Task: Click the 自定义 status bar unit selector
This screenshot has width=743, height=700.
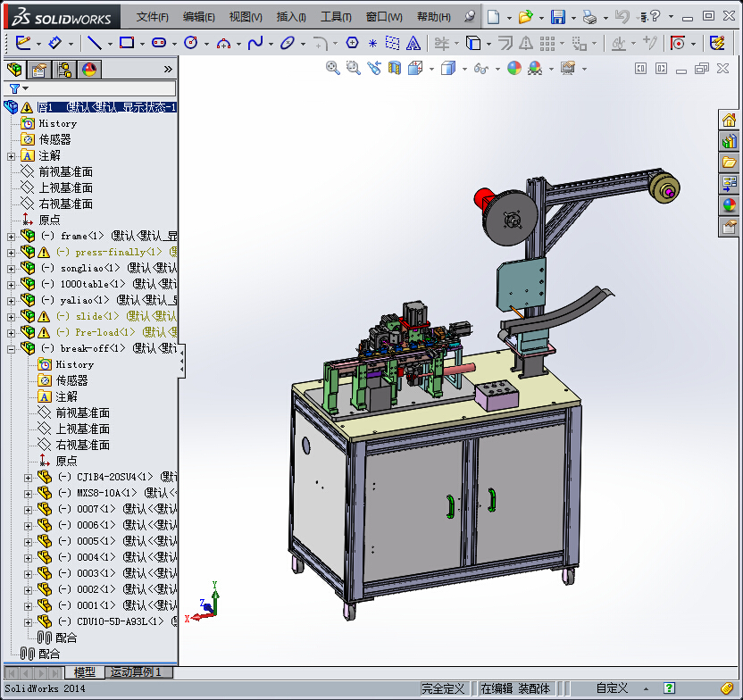Action: [x=612, y=688]
